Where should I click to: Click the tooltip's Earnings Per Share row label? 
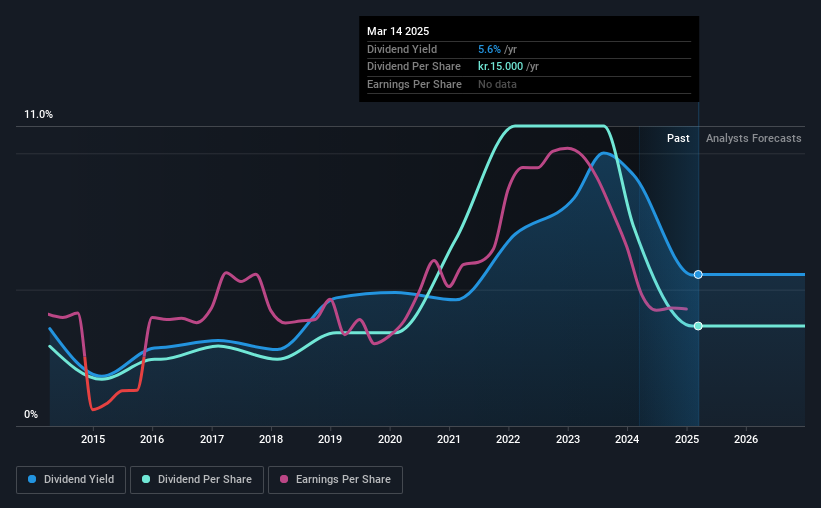[x=414, y=84]
